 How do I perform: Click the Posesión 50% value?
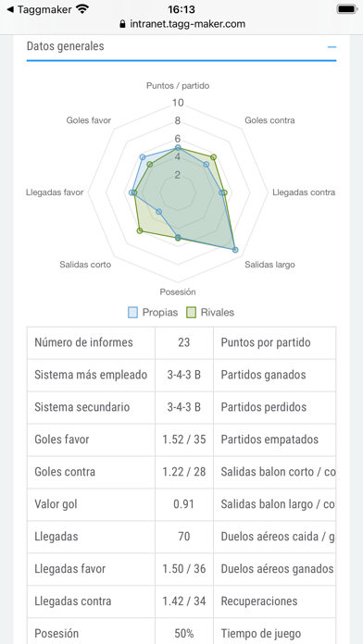point(183,633)
